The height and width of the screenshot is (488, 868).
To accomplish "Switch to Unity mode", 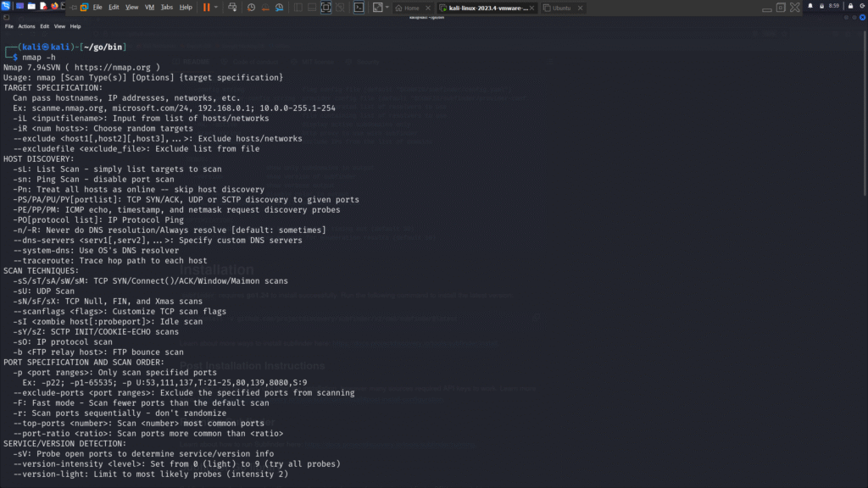I will point(341,8).
